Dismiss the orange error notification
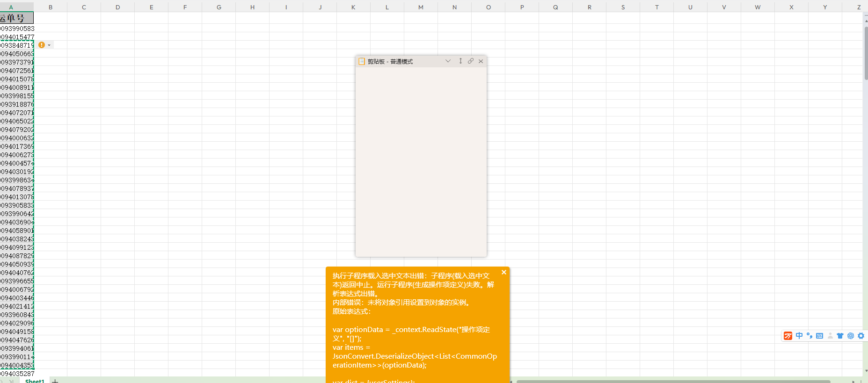Image resolution: width=868 pixels, height=383 pixels. (504, 272)
